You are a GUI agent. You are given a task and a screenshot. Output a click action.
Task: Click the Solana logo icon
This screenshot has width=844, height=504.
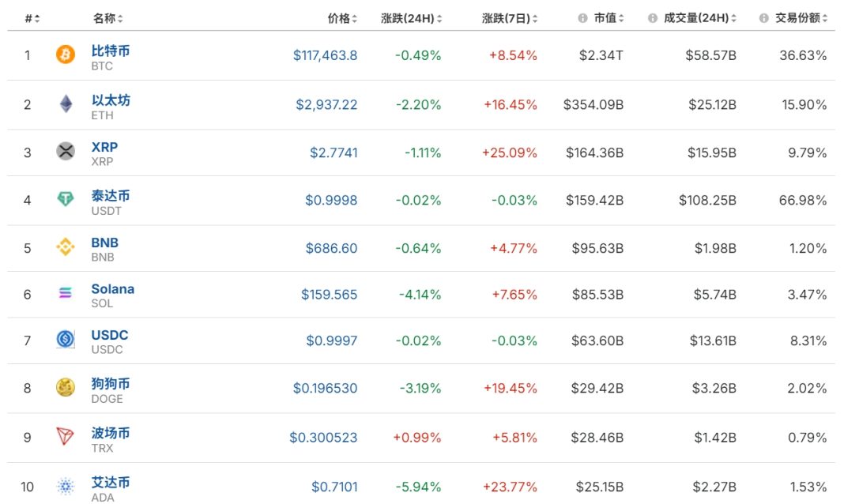[x=66, y=292]
